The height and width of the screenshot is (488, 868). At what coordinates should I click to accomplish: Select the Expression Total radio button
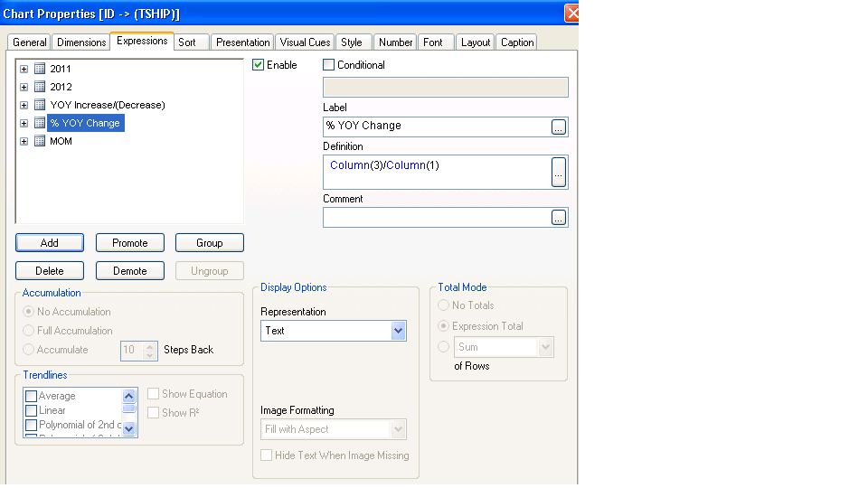coord(443,326)
